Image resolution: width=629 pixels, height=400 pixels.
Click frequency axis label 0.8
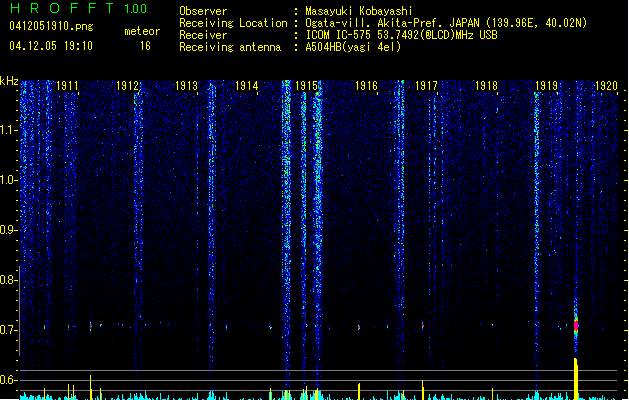coord(8,280)
